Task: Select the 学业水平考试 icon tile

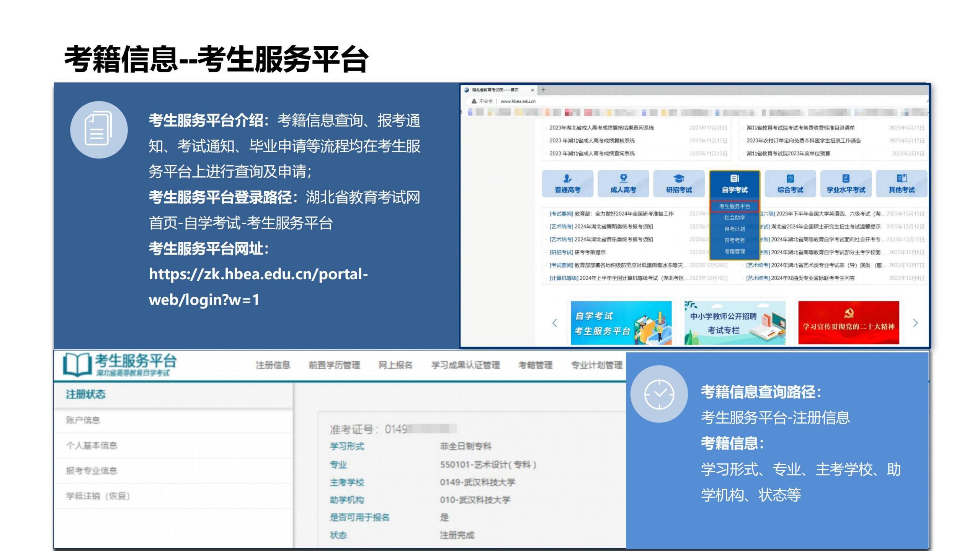Action: 846,184
